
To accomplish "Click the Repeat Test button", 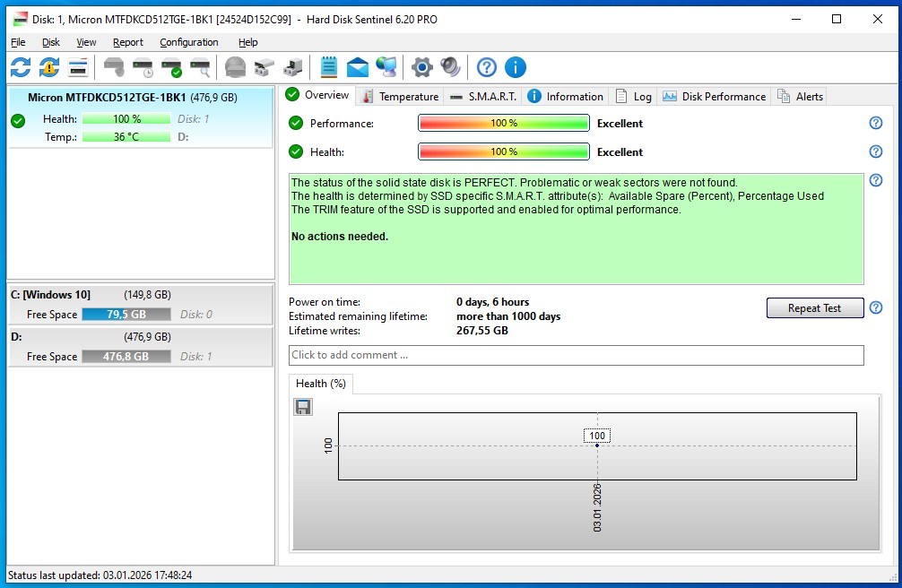I will click(814, 307).
